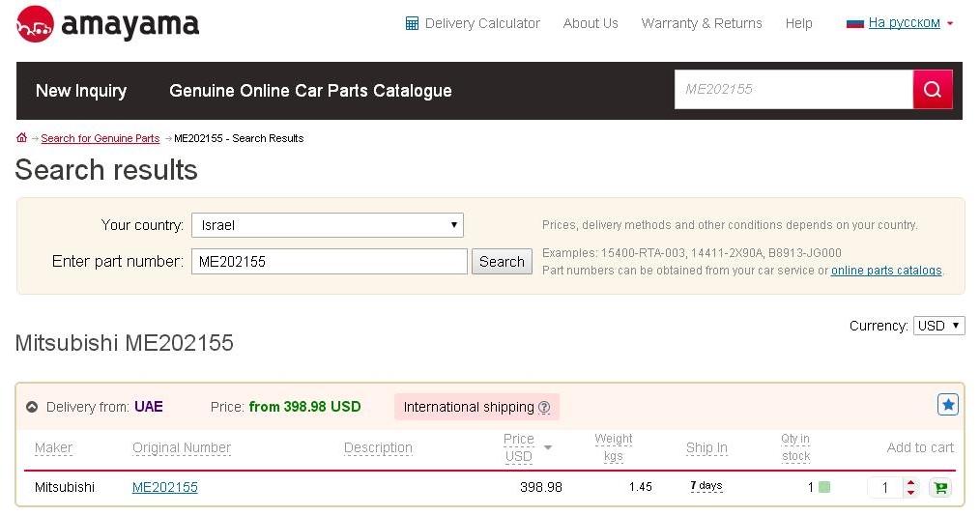
Task: Click the part number input field
Action: coord(329,262)
